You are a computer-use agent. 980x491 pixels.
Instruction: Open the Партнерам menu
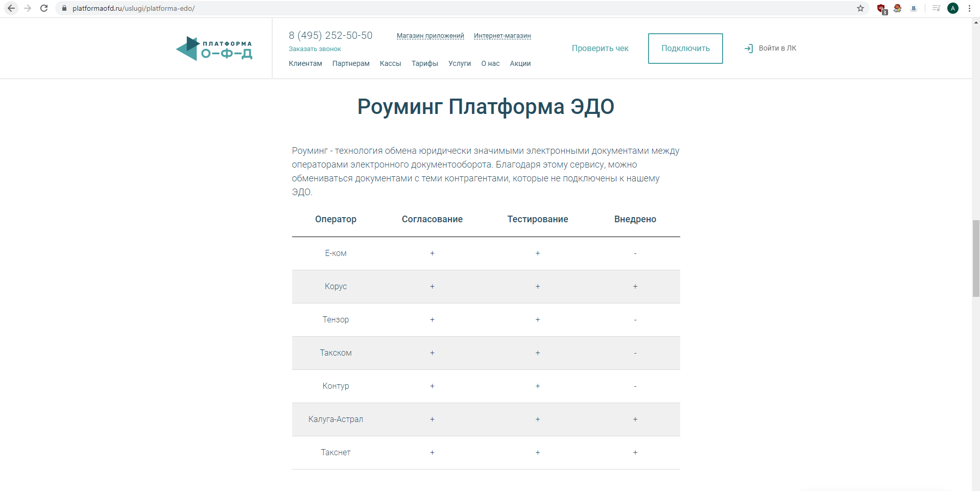point(351,63)
